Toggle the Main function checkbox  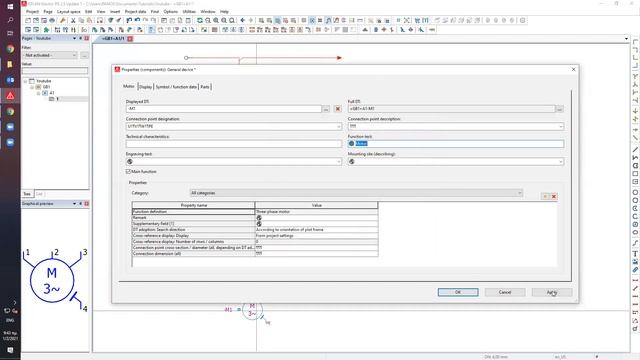(128, 172)
